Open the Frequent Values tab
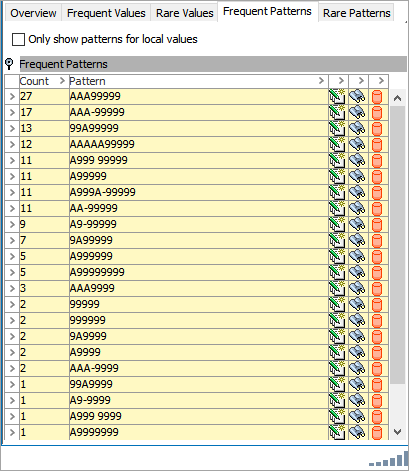 (106, 13)
